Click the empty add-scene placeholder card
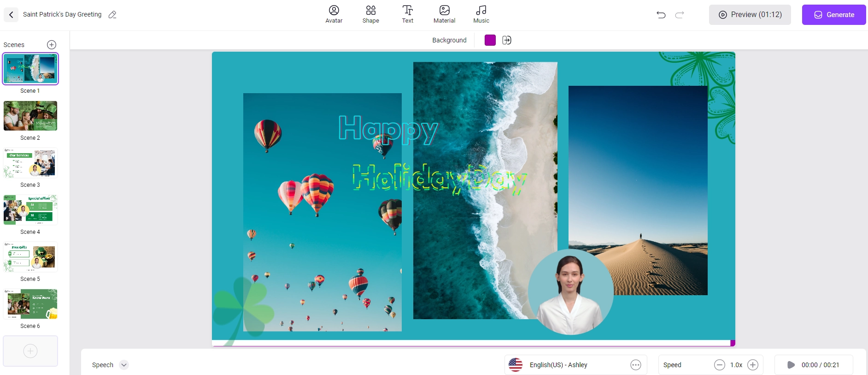Screen dimensions: 868x375 click(30, 351)
